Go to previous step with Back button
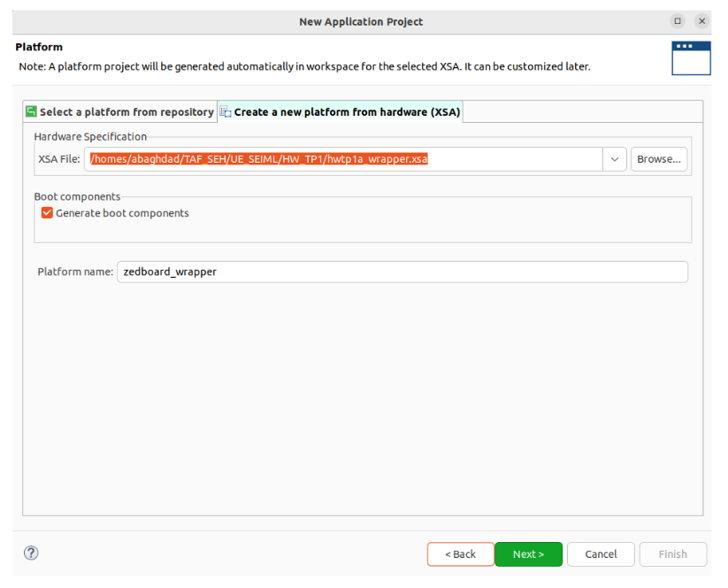Viewport: 728px width, 588px height. [460, 554]
